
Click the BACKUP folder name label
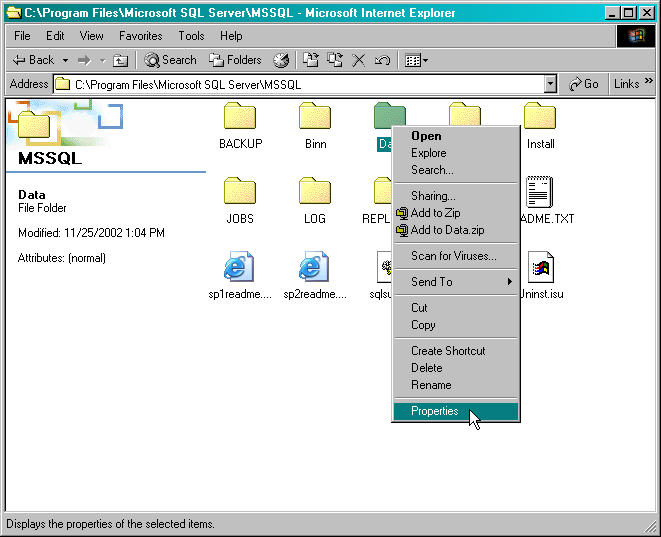[240, 144]
